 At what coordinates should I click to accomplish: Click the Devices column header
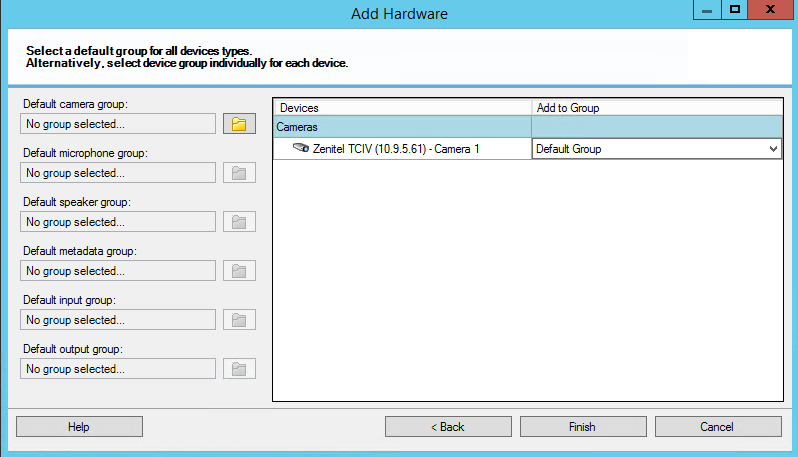click(x=402, y=107)
